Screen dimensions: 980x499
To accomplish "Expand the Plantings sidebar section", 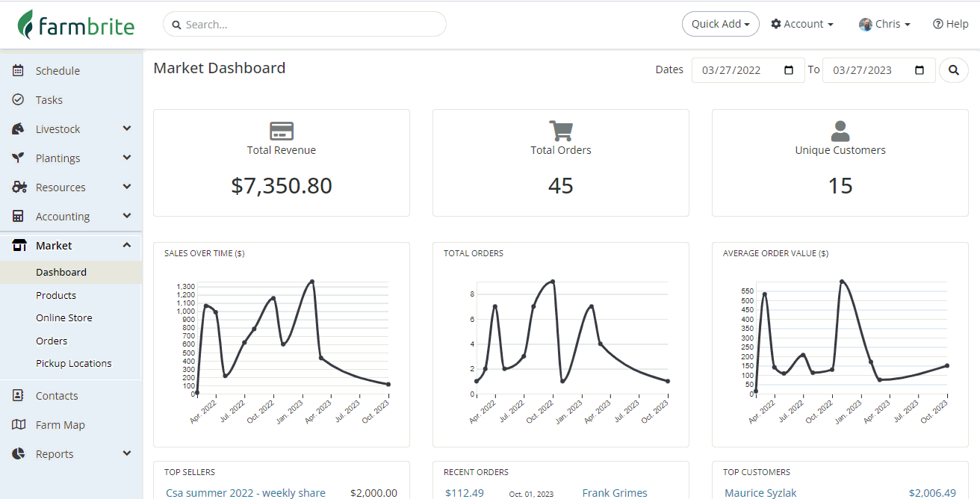I will click(x=127, y=158).
